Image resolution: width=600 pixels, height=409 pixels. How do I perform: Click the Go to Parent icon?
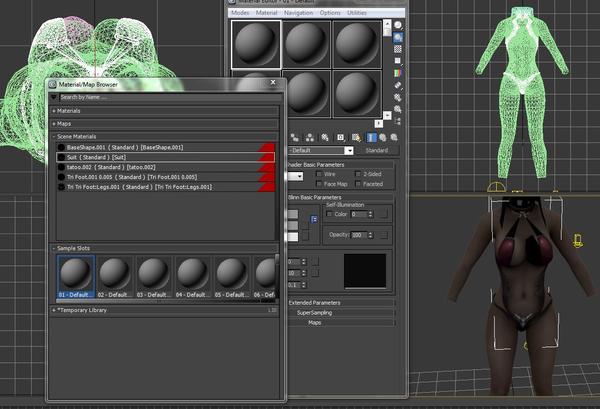383,137
